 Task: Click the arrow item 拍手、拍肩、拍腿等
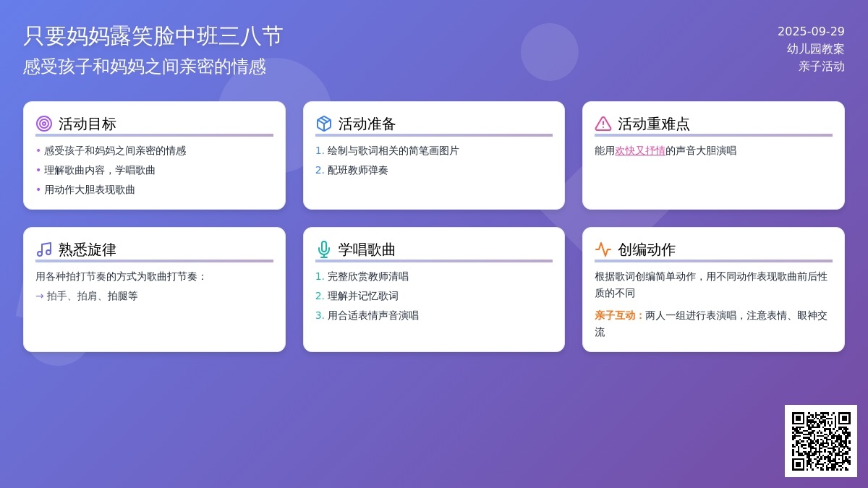[x=92, y=296]
